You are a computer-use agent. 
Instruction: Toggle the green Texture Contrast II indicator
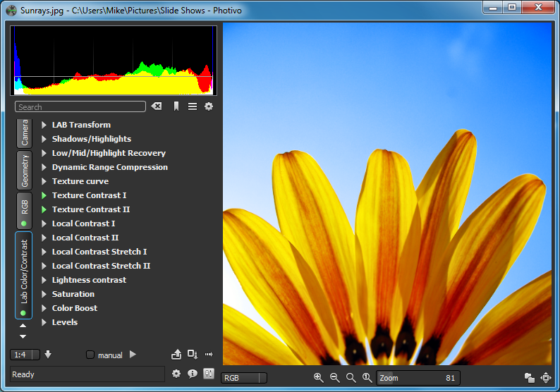tap(44, 209)
